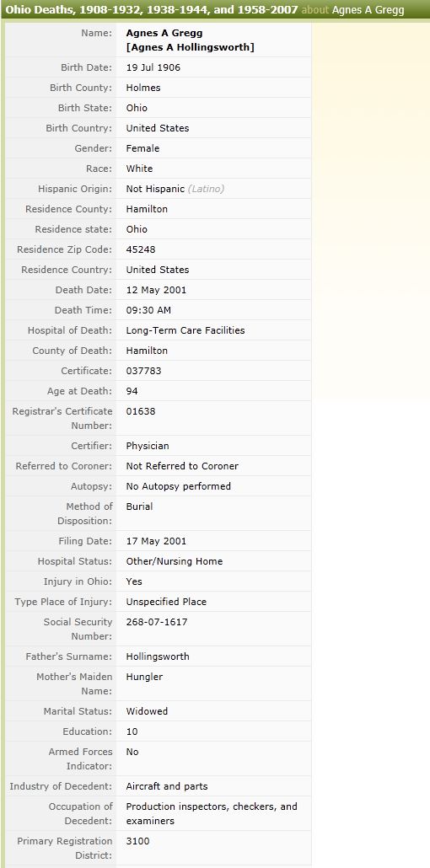The height and width of the screenshot is (868, 430).
Task: Click the filing date 17 May 2001
Action: (x=156, y=541)
